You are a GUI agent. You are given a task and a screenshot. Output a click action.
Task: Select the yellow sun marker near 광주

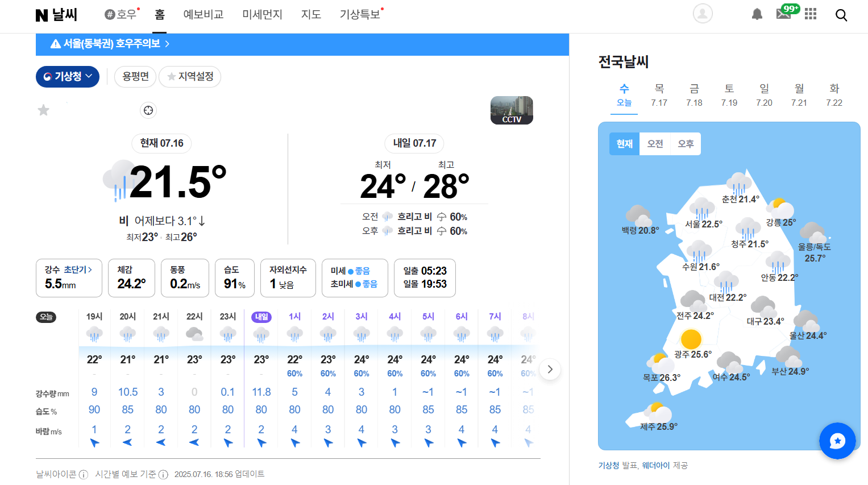692,340
